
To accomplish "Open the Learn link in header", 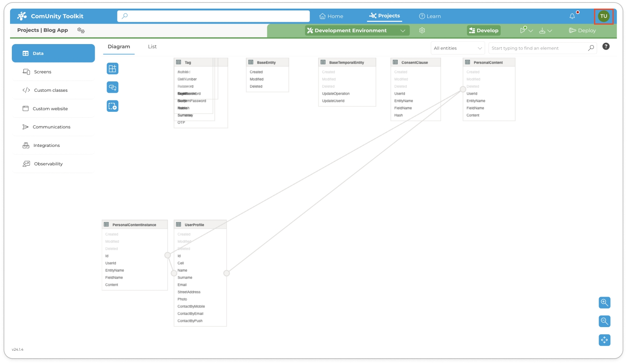I will tap(430, 16).
